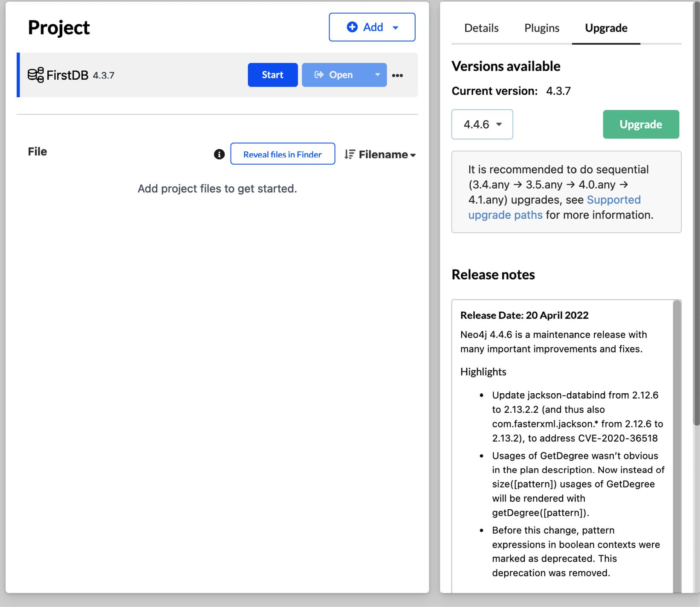Open the three-dots menu for FirstDB

pyautogui.click(x=397, y=75)
